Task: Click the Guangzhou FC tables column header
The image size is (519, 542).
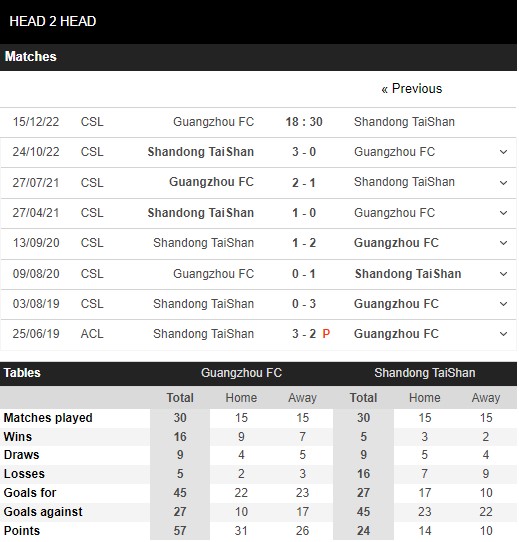Action: 241,373
